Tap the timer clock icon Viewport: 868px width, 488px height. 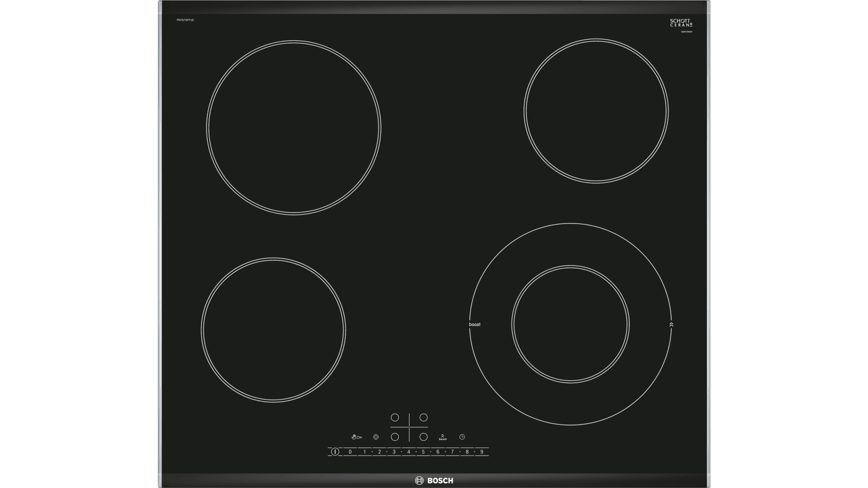pyautogui.click(x=462, y=436)
